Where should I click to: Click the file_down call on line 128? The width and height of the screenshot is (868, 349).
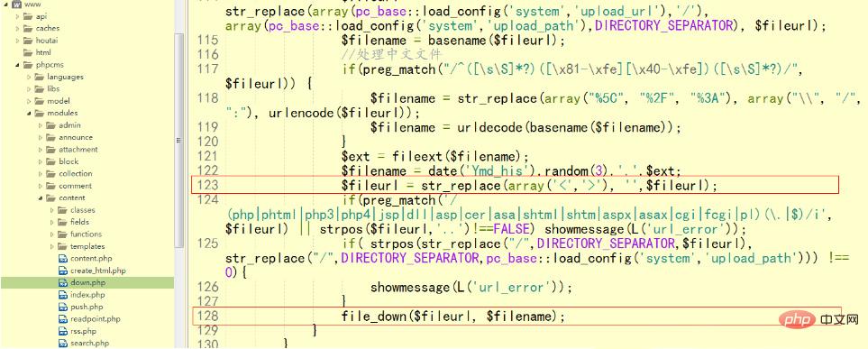[452, 317]
